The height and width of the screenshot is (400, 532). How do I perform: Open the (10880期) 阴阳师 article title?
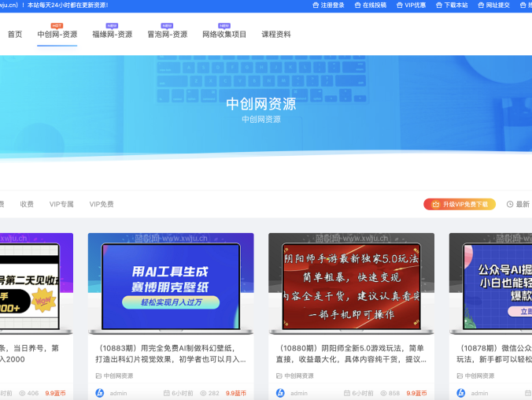click(351, 354)
